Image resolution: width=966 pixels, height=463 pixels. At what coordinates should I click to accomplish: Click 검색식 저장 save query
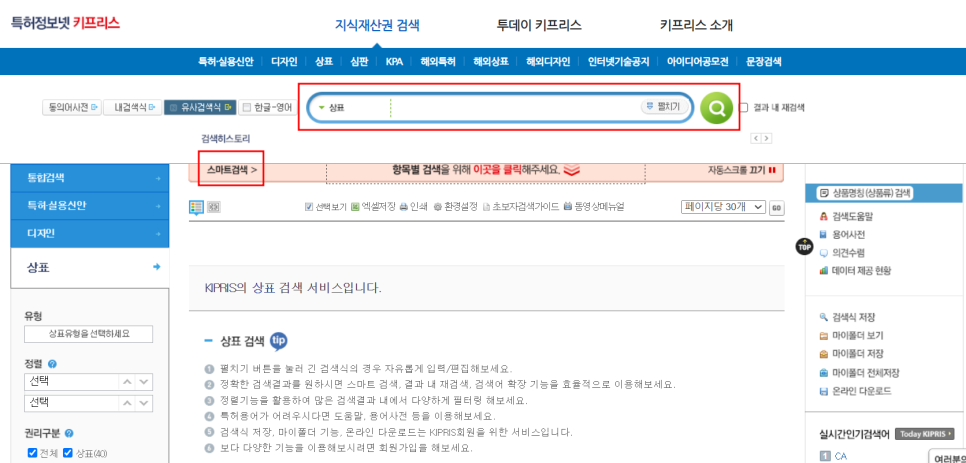[x=847, y=318]
